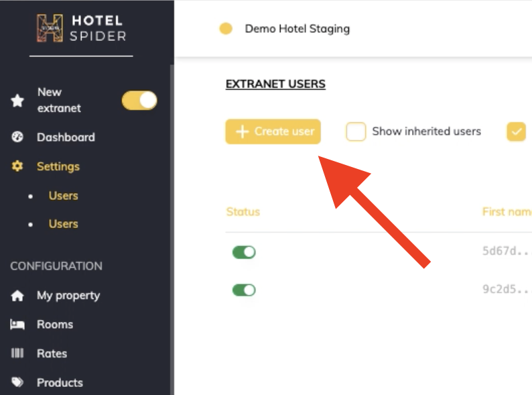The image size is (532, 395).
Task: Click the My property house icon
Action: coord(18,296)
